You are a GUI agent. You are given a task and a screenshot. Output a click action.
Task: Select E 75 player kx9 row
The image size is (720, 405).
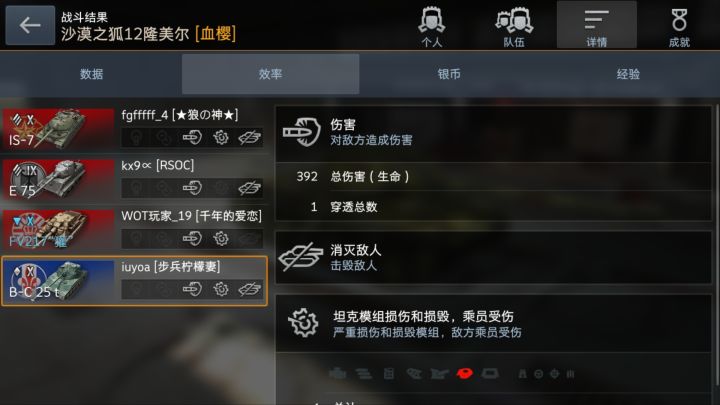click(x=134, y=179)
